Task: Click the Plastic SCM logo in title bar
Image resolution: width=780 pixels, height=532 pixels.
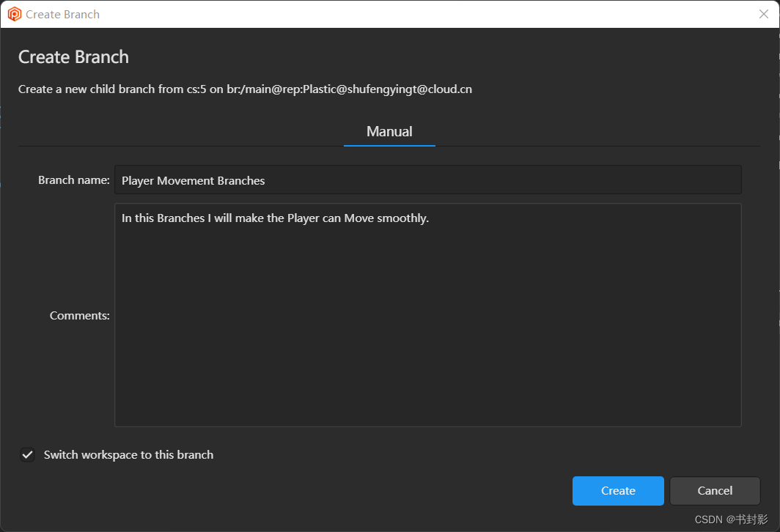Action: (x=15, y=14)
